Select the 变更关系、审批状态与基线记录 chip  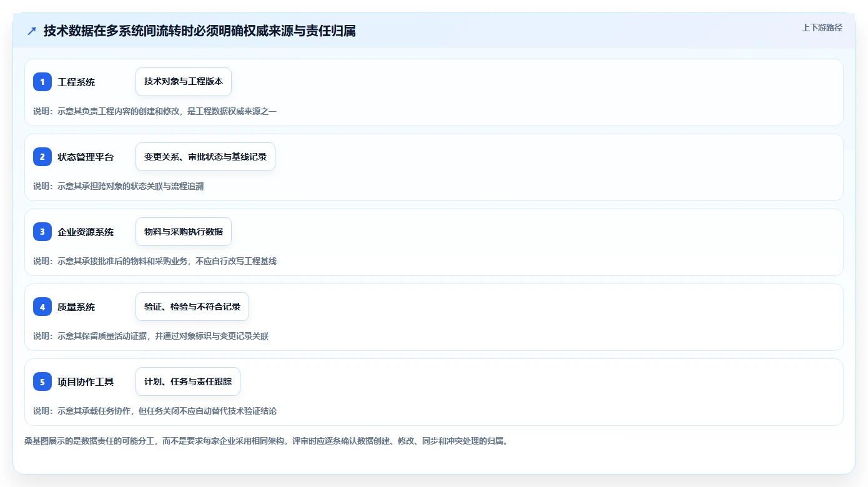(x=205, y=157)
